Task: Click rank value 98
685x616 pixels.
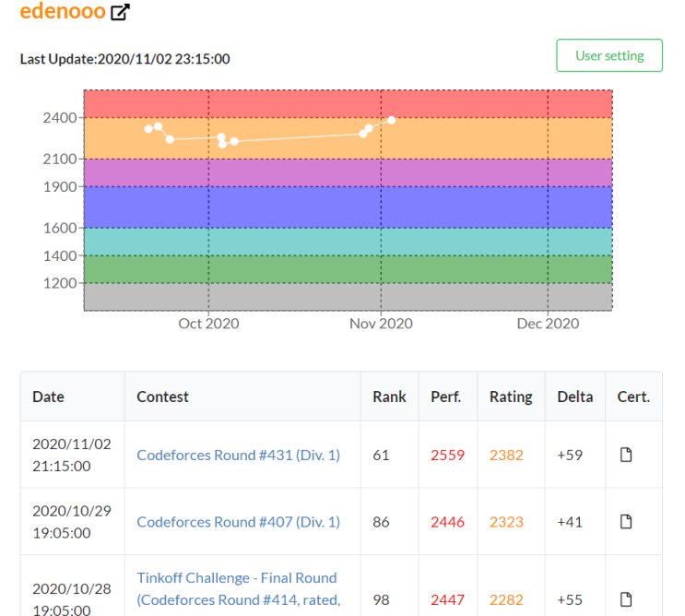Action: (381, 599)
